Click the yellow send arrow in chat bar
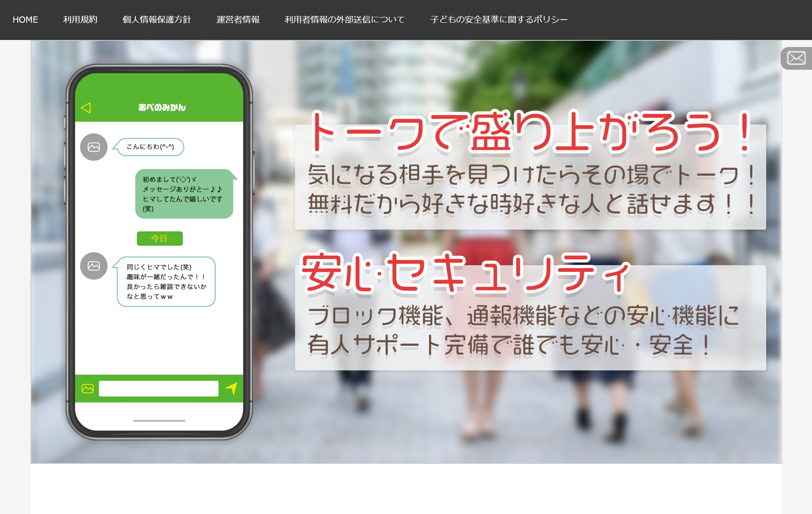Viewport: 812px width, 514px height. coord(231,388)
